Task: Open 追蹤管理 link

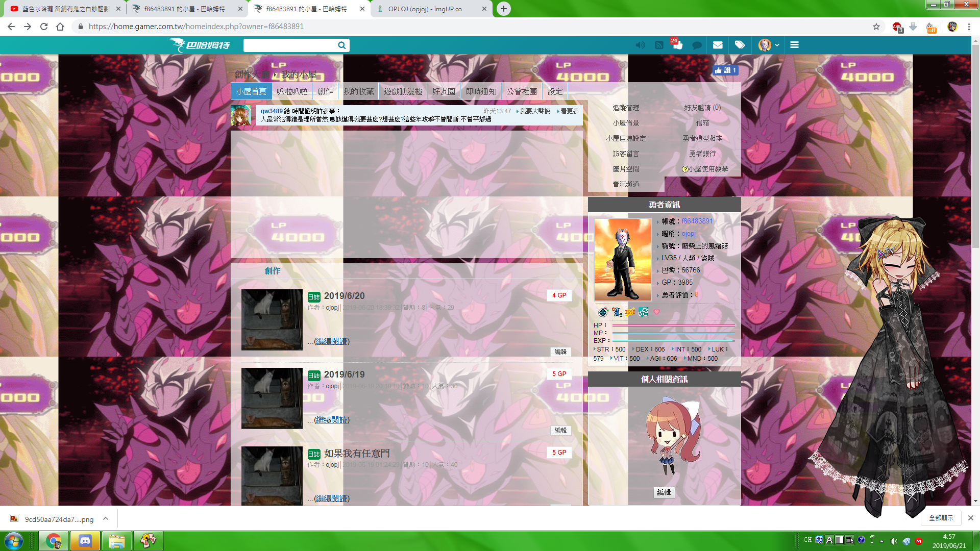Action: pos(626,108)
